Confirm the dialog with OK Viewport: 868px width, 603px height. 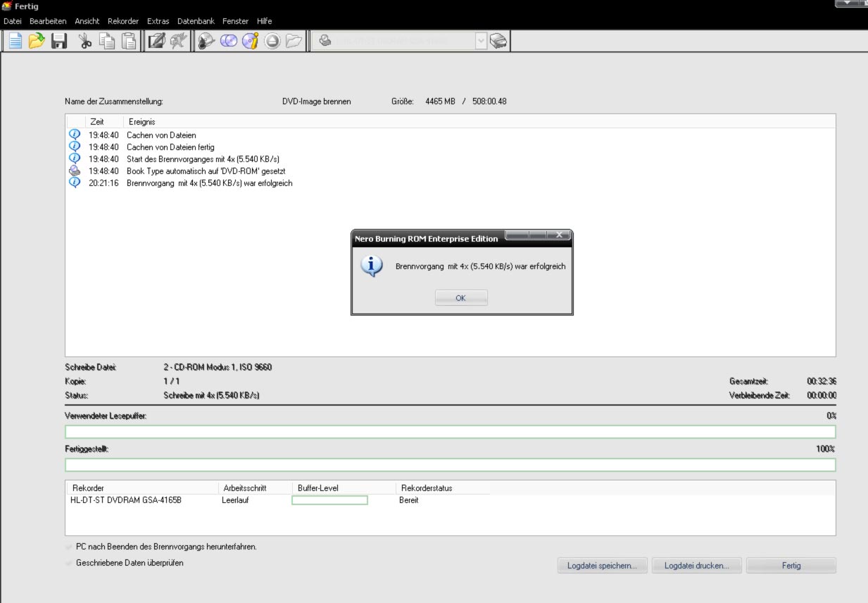[461, 298]
